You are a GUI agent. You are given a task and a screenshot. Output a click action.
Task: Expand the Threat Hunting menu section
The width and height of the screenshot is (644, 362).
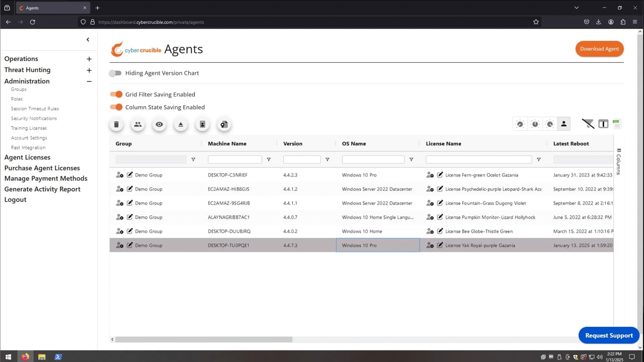(x=89, y=70)
